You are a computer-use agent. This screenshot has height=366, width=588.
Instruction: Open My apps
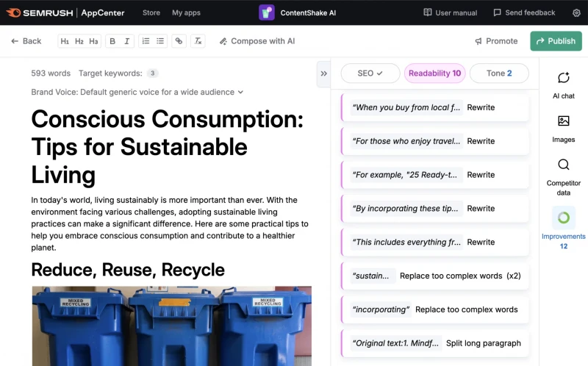(x=186, y=12)
